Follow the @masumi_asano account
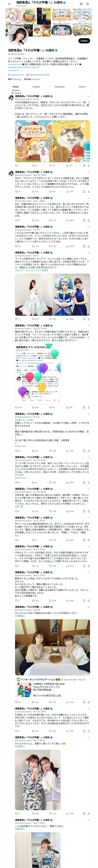Image resolution: width=98 pixels, height=868 pixels. click(84, 41)
